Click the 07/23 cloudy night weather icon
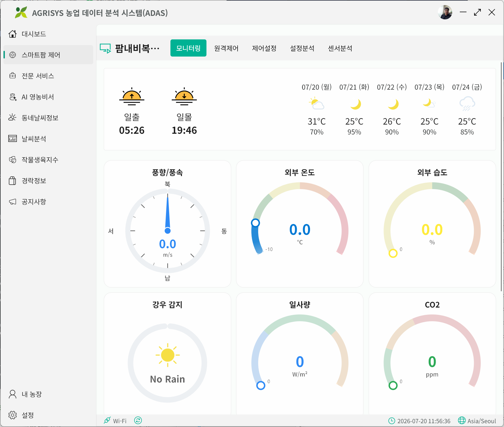This screenshot has width=504, height=427. (x=429, y=103)
